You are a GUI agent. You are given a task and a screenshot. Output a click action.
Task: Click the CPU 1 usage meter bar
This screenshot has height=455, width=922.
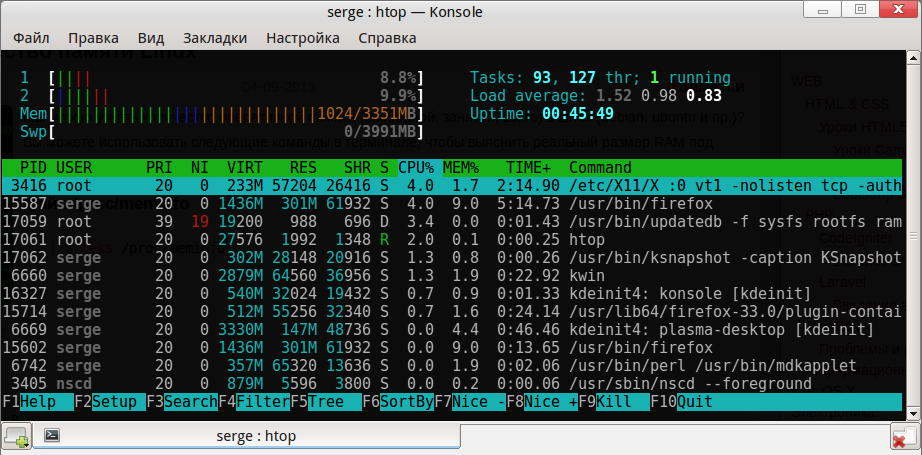click(x=236, y=78)
